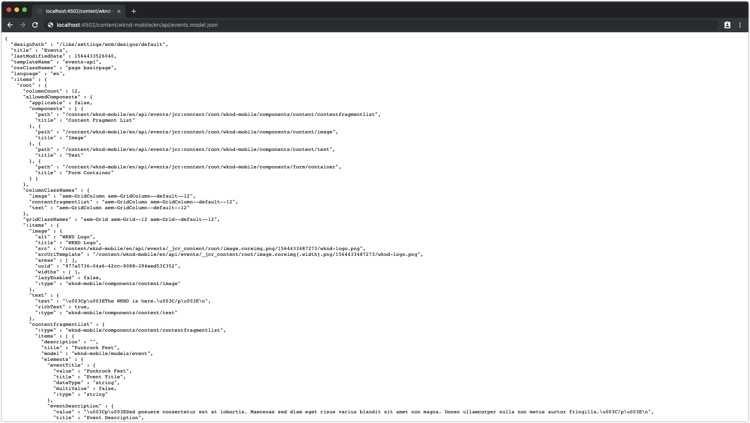
Task: Click the "Content Fragment List" title value
Action: coord(100,120)
